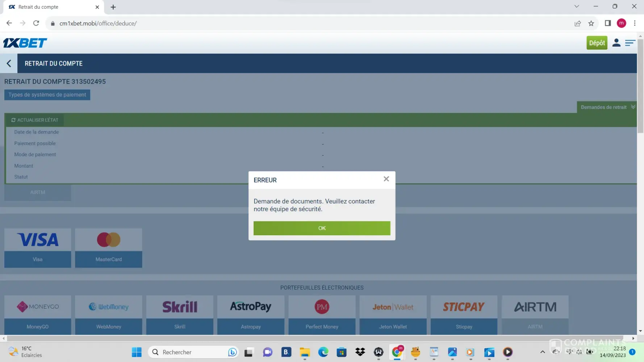
Task: Click the green Dépôt button
Action: pos(597,43)
